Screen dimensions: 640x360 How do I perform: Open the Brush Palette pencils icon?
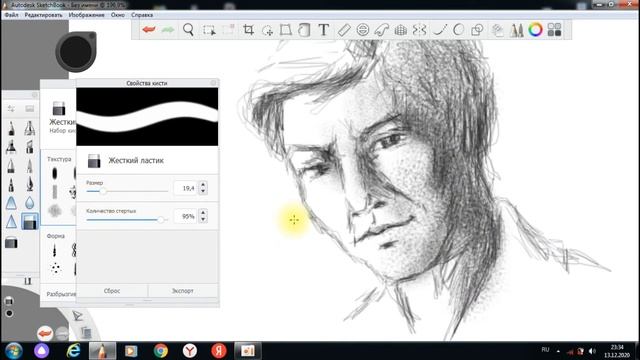pos(516,30)
